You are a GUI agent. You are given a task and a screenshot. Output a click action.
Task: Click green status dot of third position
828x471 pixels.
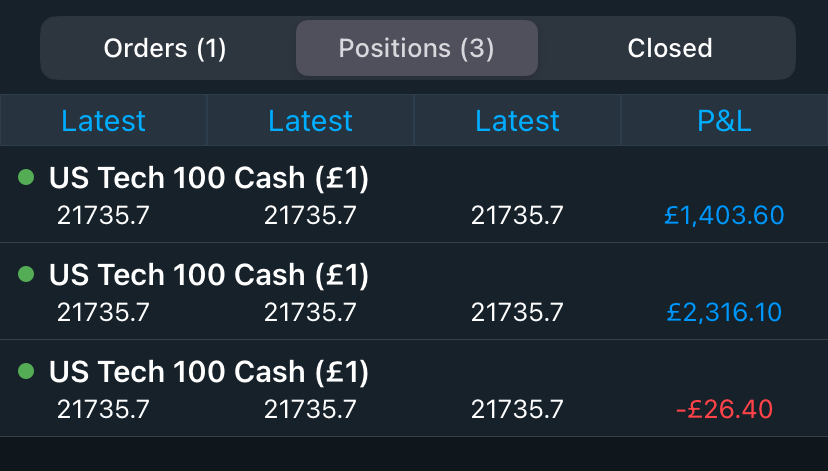pyautogui.click(x=26, y=371)
